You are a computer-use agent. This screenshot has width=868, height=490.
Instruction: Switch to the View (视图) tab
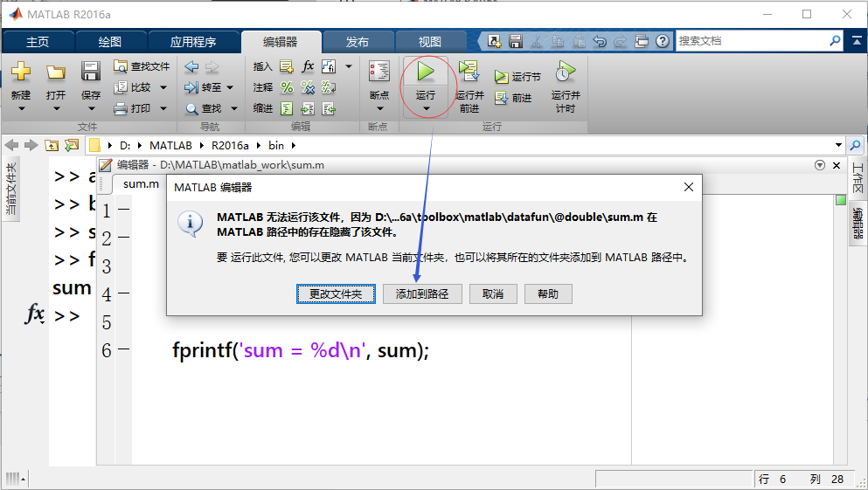(x=429, y=42)
